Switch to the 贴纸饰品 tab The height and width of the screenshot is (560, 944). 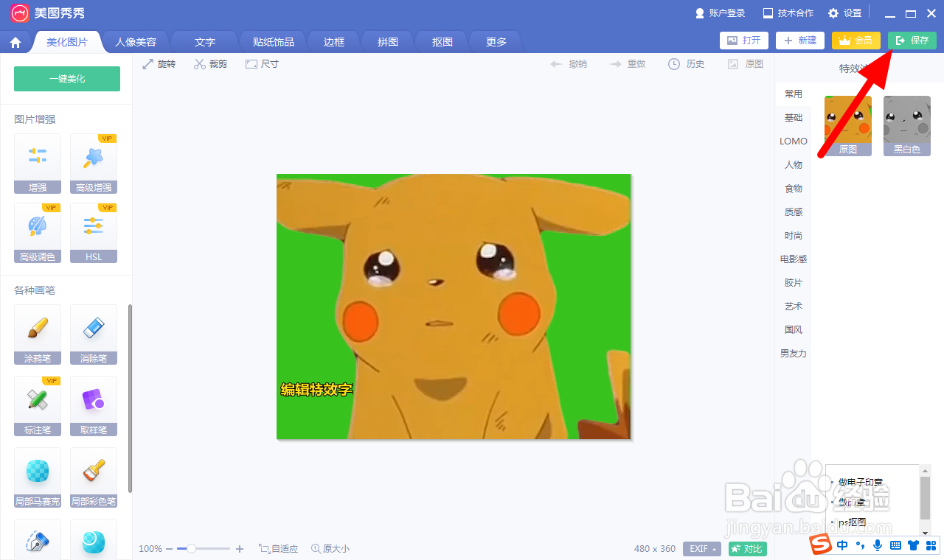coord(273,42)
